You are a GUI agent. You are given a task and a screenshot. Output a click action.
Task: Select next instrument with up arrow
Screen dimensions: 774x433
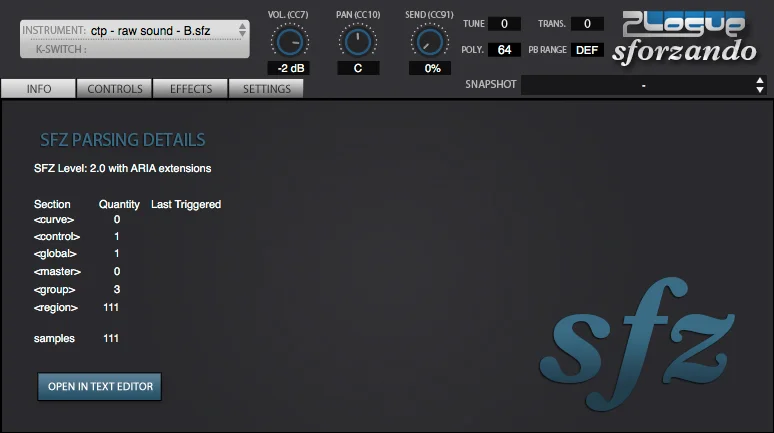tap(242, 25)
